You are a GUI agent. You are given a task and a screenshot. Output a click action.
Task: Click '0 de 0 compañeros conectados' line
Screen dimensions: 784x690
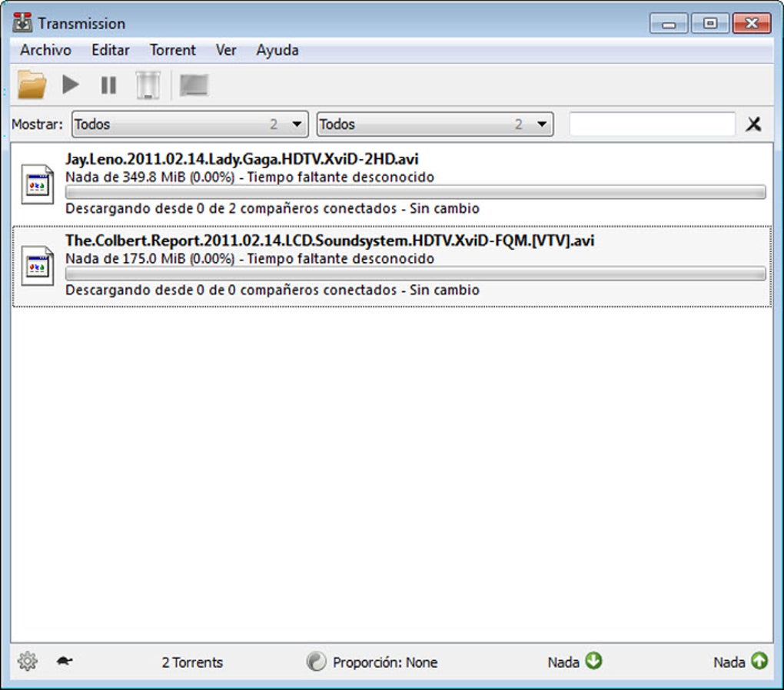coord(272,290)
